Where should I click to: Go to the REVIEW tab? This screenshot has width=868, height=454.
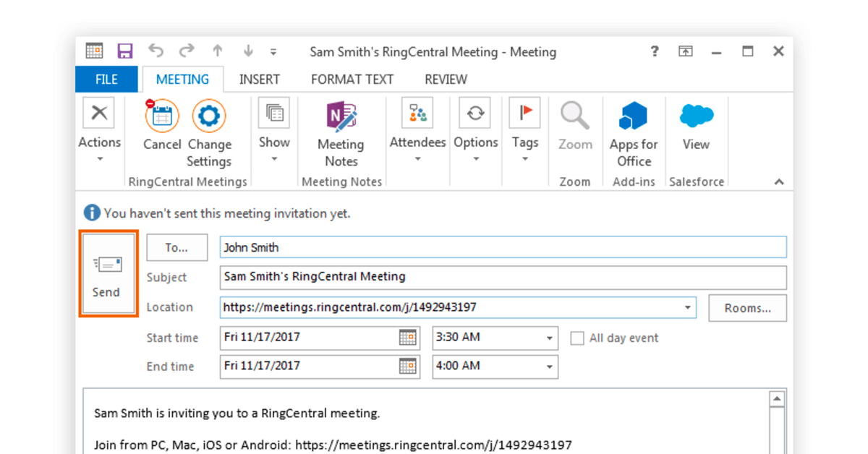tap(446, 80)
